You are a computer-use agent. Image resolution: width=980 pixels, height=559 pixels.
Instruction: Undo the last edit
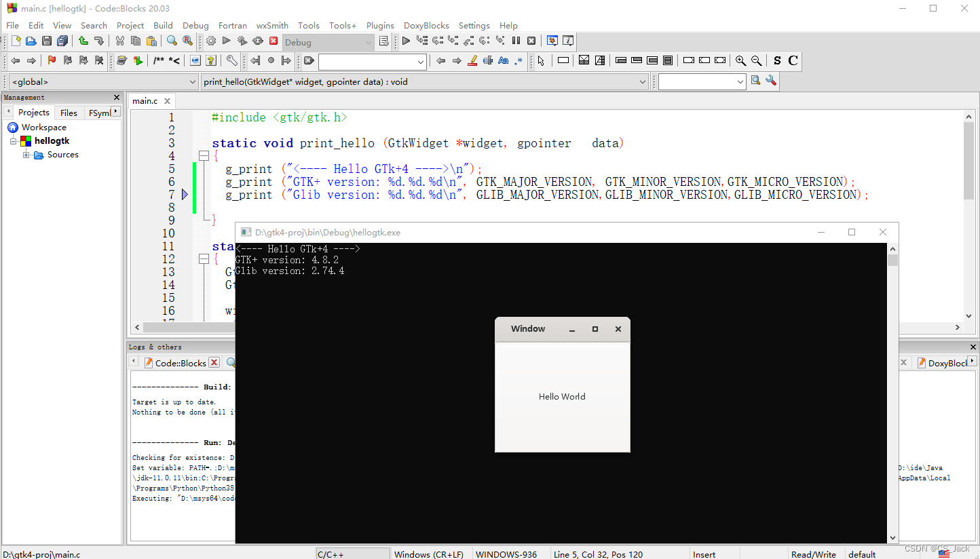83,41
